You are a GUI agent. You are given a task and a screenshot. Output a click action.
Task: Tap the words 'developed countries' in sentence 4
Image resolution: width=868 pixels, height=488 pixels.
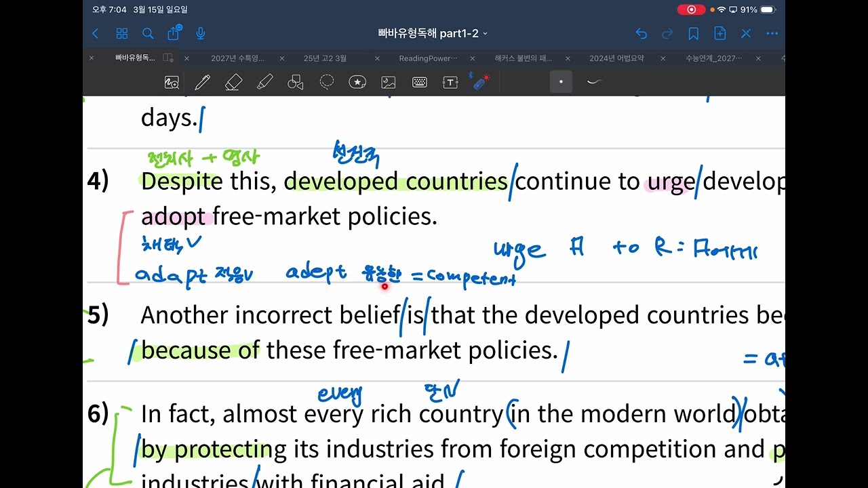point(395,181)
